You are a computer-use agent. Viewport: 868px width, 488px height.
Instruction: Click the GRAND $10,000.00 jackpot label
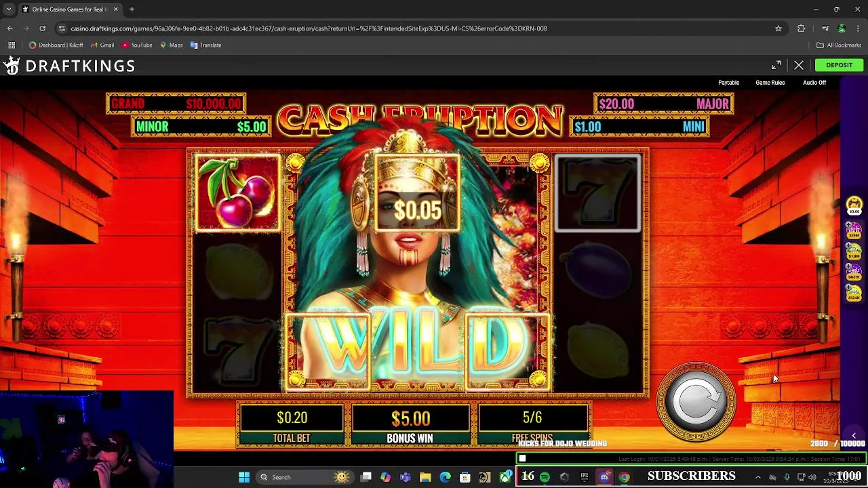click(176, 104)
